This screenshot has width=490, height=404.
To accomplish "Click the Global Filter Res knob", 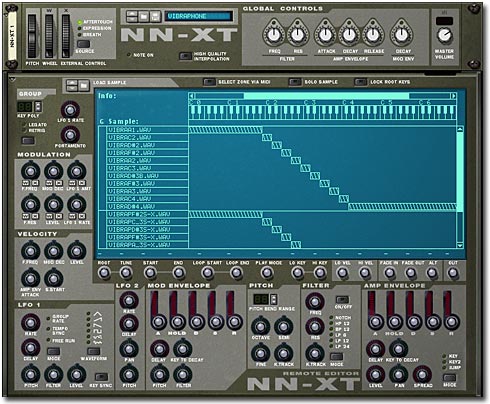I will point(297,35).
